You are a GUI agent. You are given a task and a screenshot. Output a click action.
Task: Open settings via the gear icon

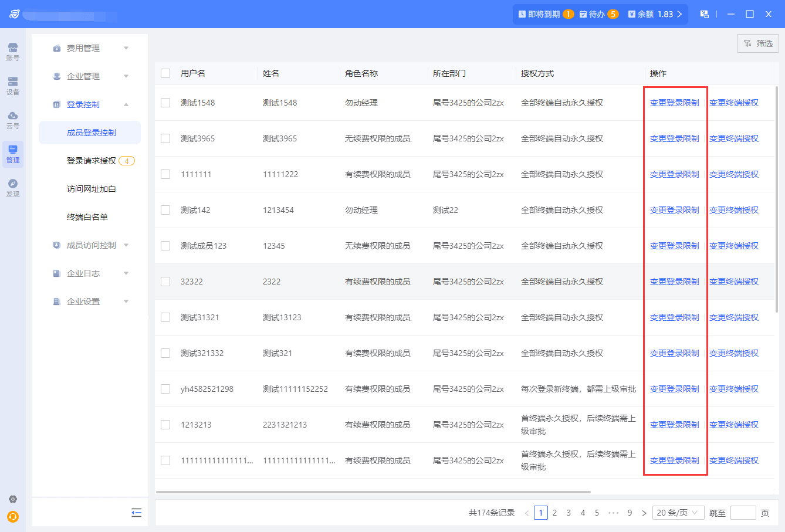point(13,499)
